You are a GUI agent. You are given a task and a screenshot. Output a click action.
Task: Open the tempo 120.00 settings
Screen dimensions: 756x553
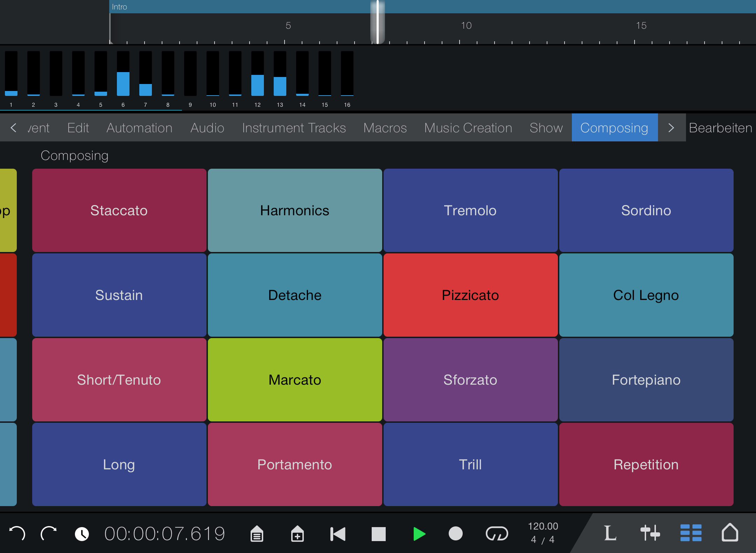point(543,533)
